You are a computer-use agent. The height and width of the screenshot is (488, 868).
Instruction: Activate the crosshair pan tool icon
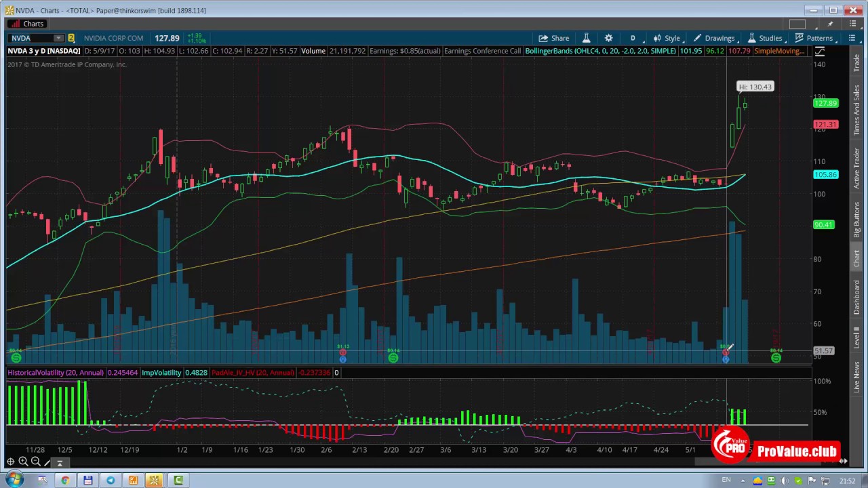[x=11, y=462]
